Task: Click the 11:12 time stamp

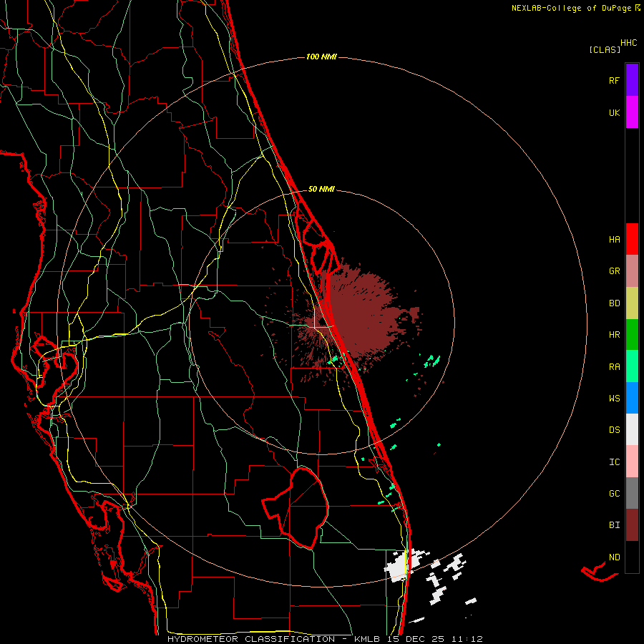Action: pos(467,639)
